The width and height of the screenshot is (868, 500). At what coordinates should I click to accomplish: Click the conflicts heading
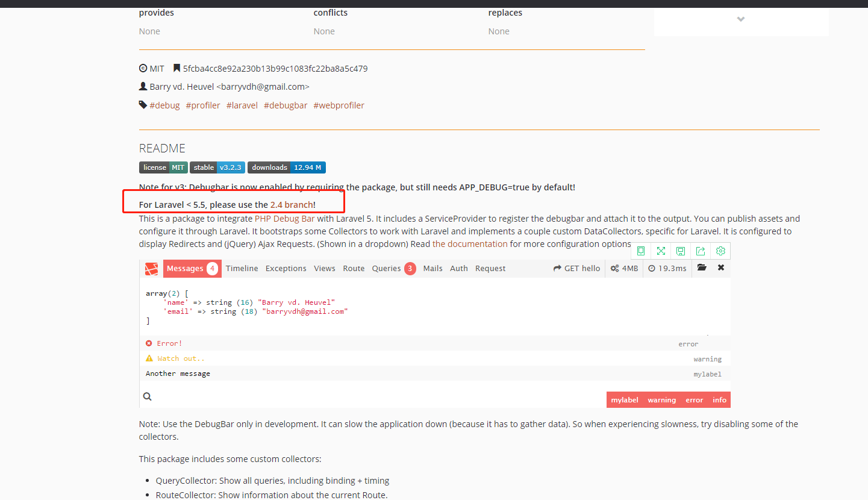tap(331, 13)
